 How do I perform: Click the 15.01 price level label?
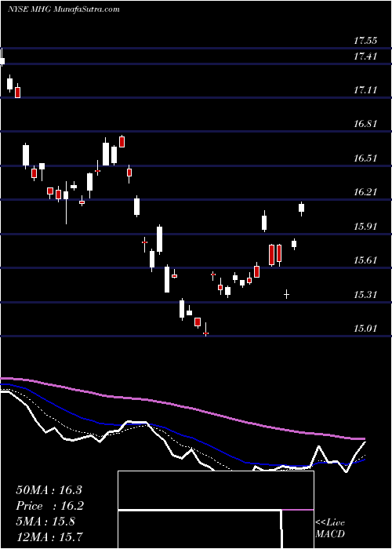[x=365, y=329]
